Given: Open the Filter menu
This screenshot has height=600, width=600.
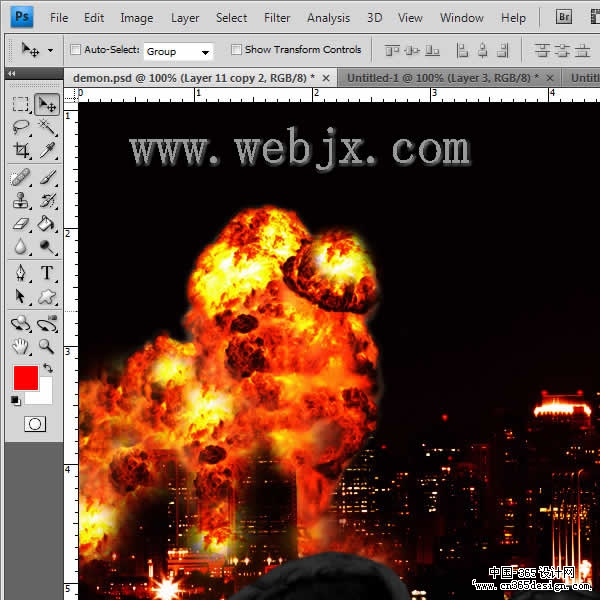Looking at the screenshot, I should click(277, 18).
